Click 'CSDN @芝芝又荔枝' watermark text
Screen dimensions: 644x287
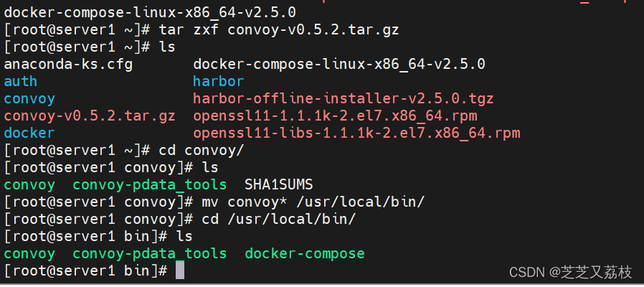[571, 272]
